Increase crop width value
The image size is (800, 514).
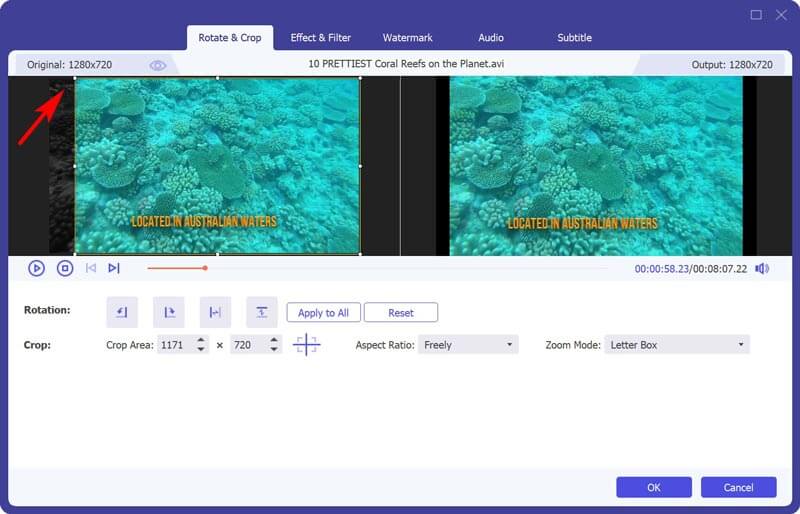201,340
